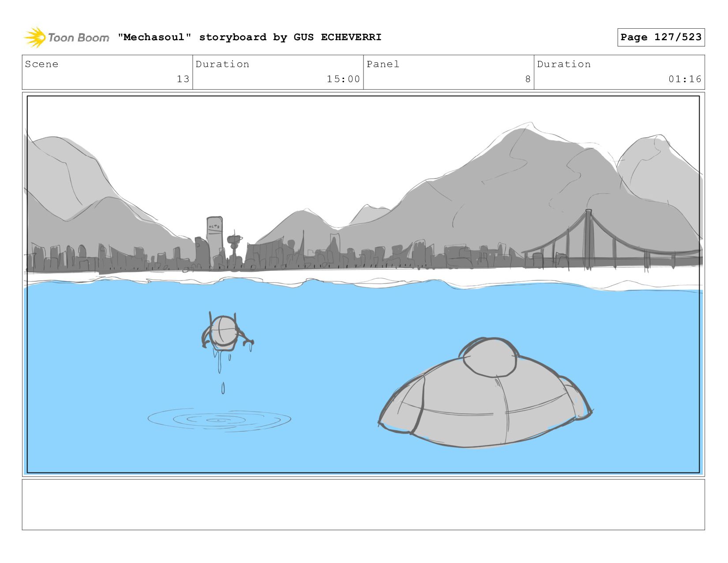Click the Duration label next to Panel
The image size is (728, 563).
[x=564, y=64]
